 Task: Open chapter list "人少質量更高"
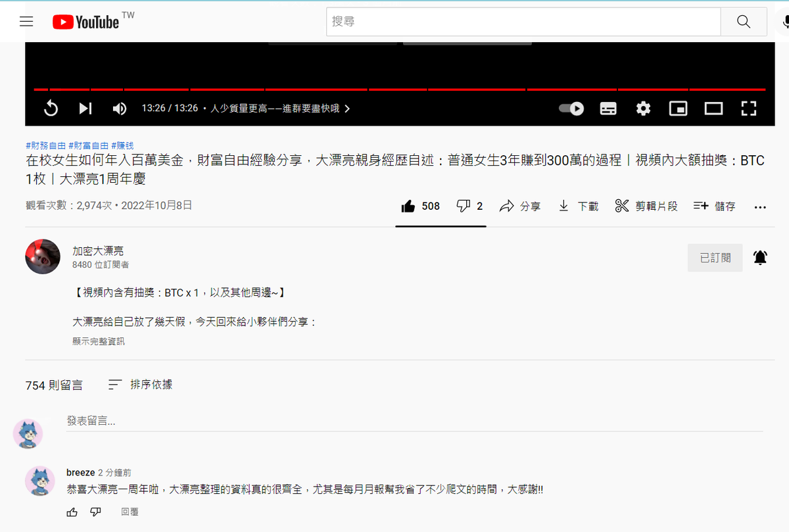[x=280, y=109]
